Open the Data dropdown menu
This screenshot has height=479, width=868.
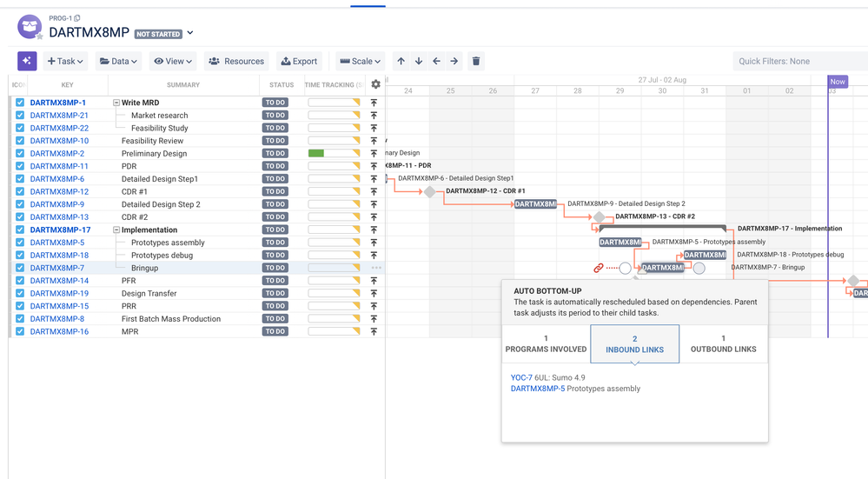coord(118,61)
